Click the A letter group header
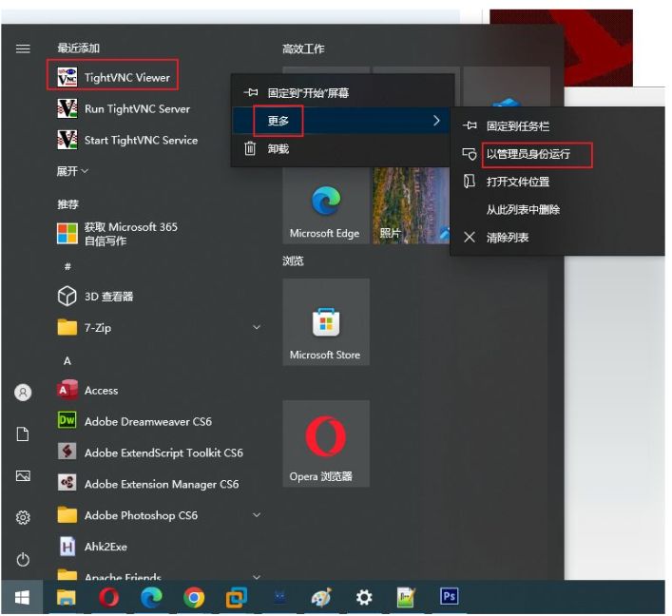Viewport: 672px width, 616px height. 67,361
